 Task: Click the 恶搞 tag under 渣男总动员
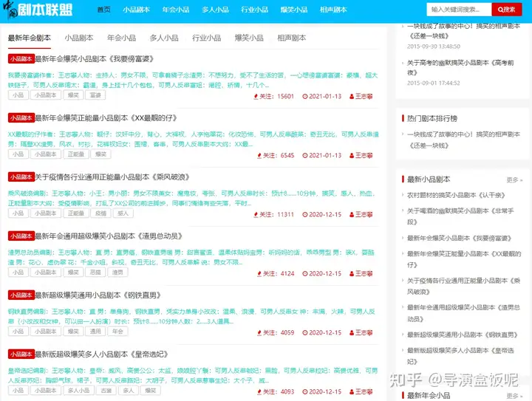95,273
